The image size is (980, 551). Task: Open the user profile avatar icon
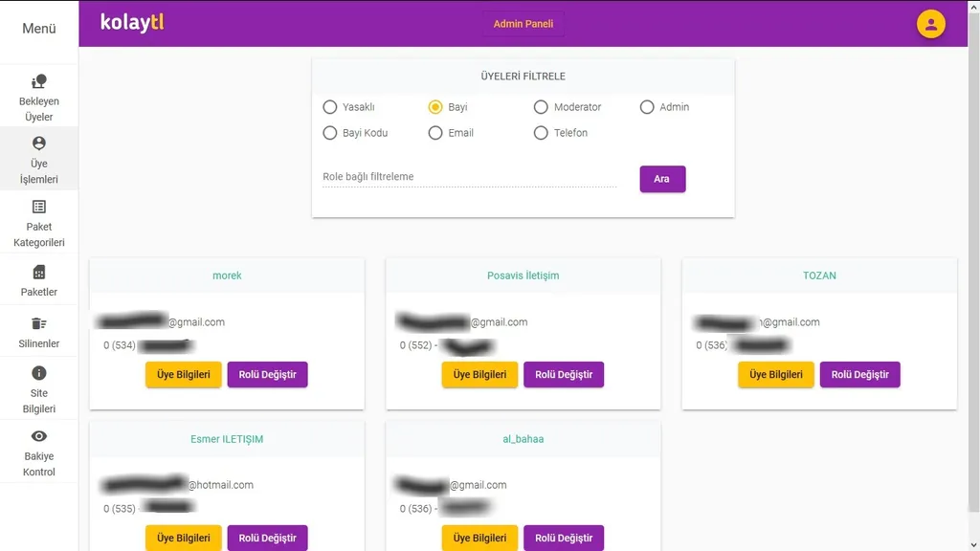click(930, 24)
